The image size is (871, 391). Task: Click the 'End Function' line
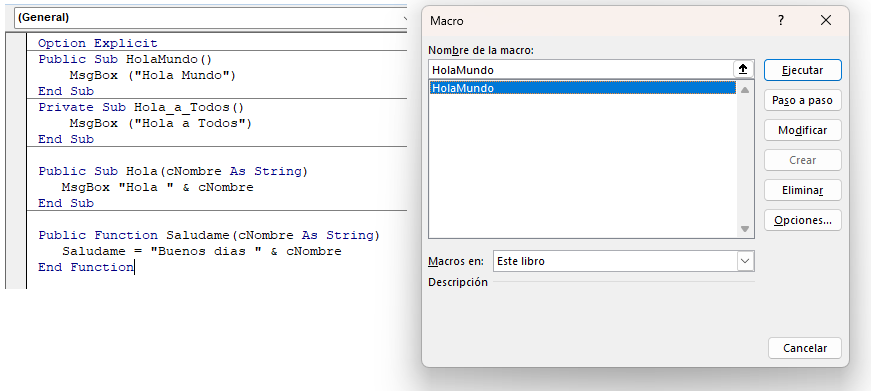click(86, 267)
